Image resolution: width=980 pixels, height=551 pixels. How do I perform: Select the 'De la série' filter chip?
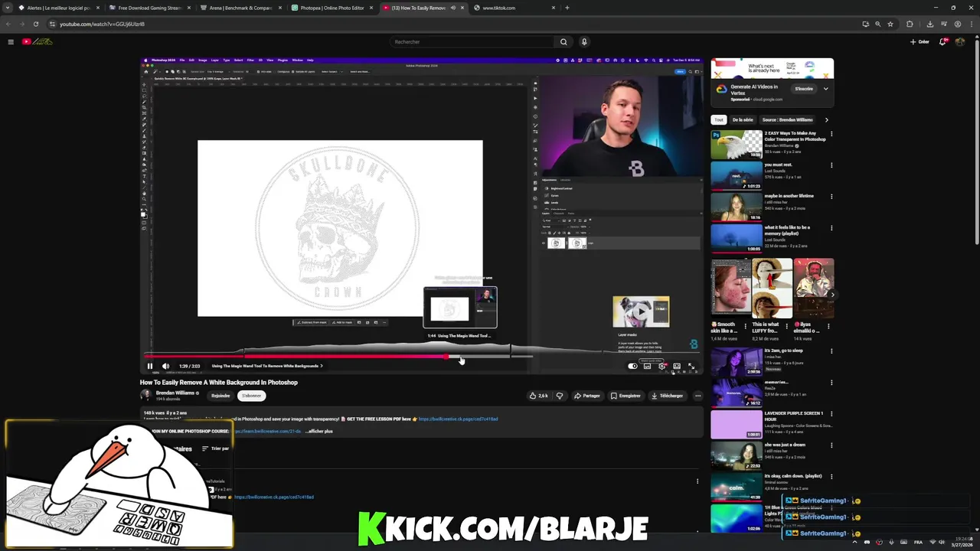pos(743,119)
